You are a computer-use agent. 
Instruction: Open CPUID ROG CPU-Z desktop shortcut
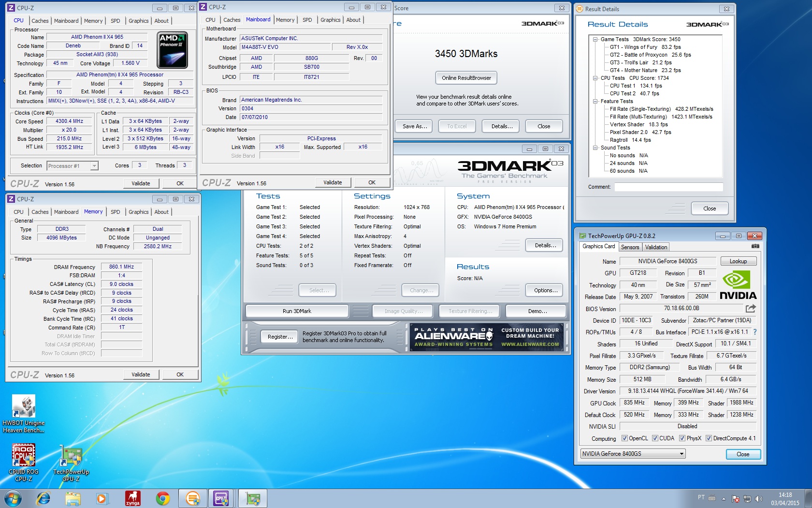click(x=24, y=463)
